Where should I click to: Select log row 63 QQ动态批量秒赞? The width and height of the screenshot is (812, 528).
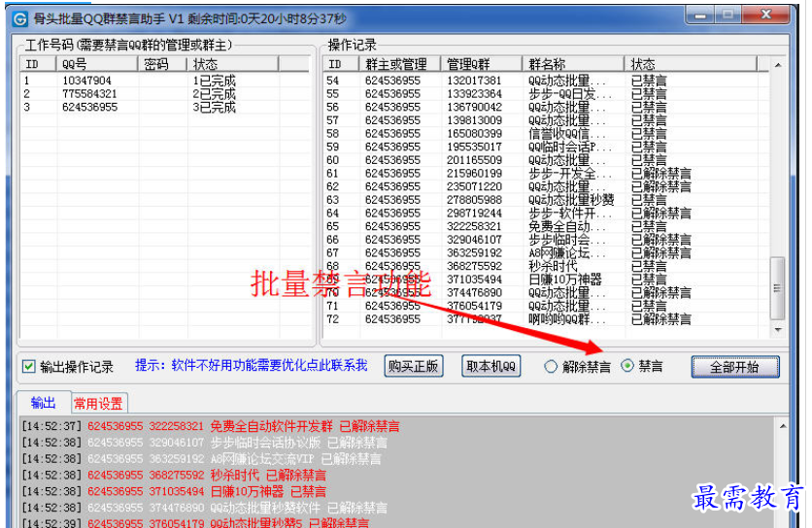[x=546, y=200]
